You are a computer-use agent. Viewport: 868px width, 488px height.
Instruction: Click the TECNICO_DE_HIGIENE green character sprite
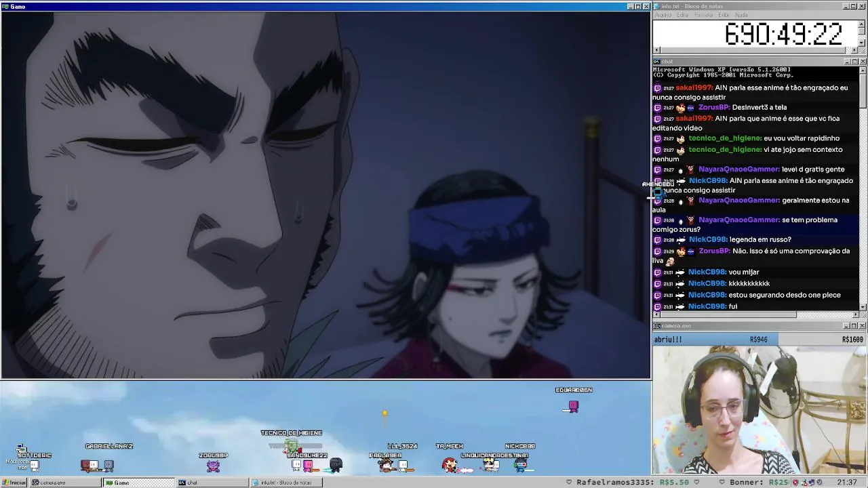click(x=292, y=445)
